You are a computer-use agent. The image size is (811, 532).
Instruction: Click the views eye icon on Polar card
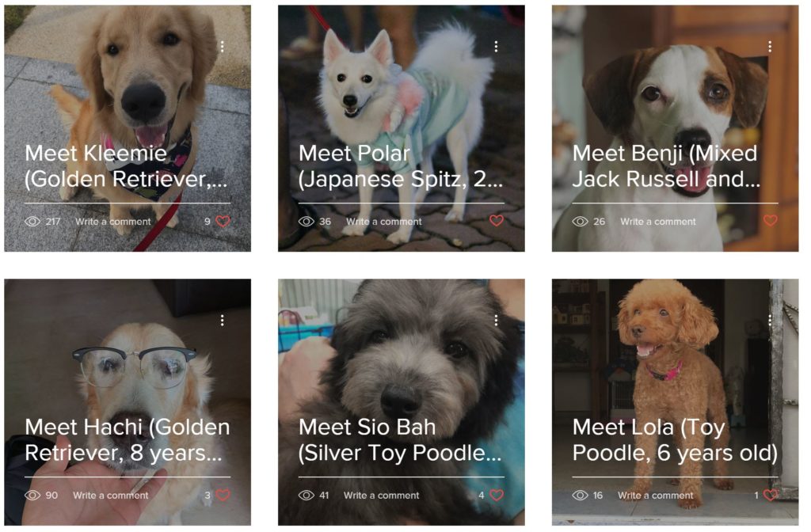click(x=307, y=222)
